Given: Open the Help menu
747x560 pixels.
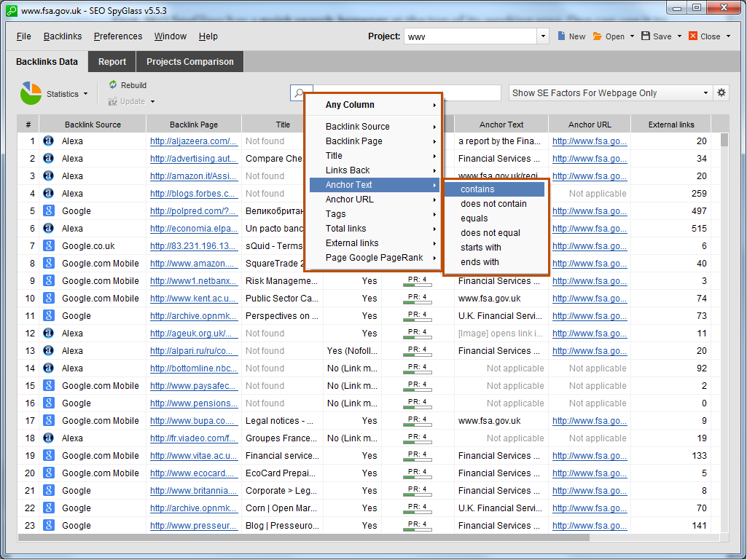Looking at the screenshot, I should pos(208,36).
